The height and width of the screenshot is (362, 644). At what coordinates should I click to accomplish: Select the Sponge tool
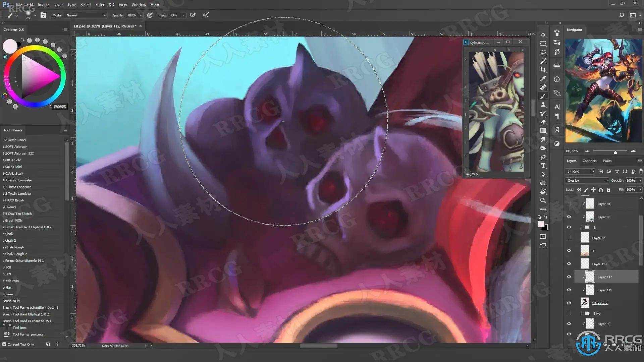pos(543,148)
